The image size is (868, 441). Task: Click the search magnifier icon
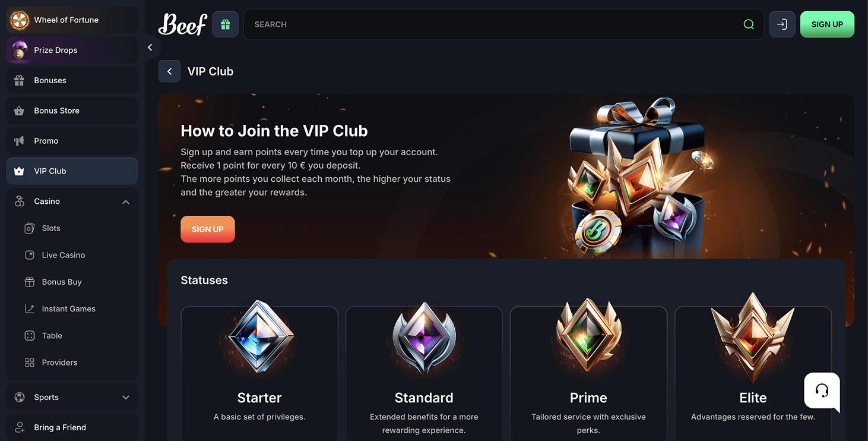click(749, 24)
